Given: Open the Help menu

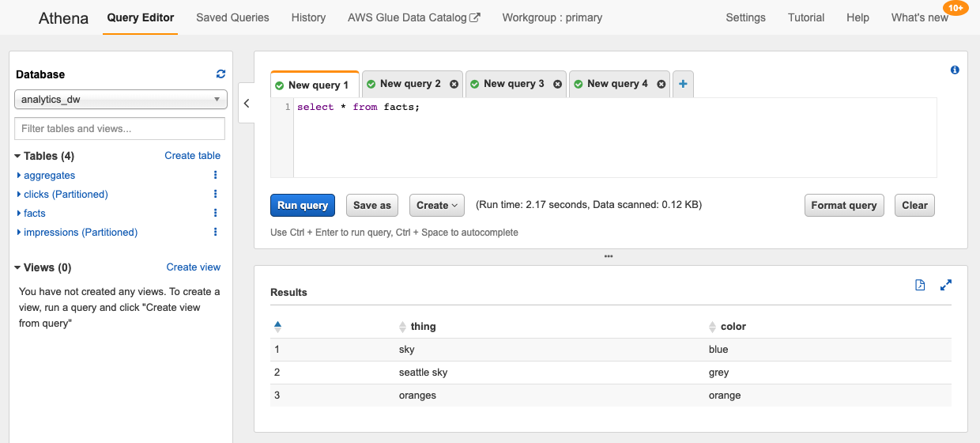Looking at the screenshot, I should point(857,17).
